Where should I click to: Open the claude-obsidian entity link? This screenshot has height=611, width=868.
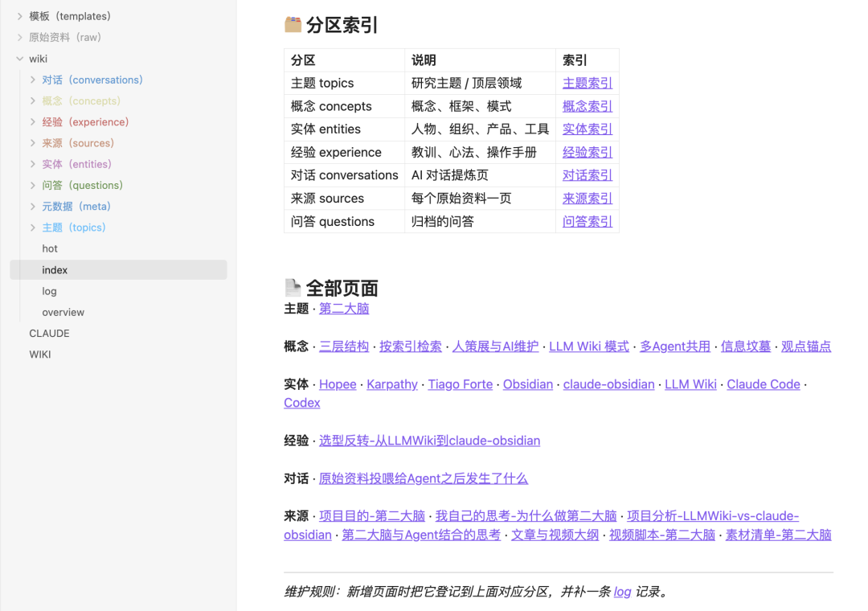pyautogui.click(x=609, y=383)
